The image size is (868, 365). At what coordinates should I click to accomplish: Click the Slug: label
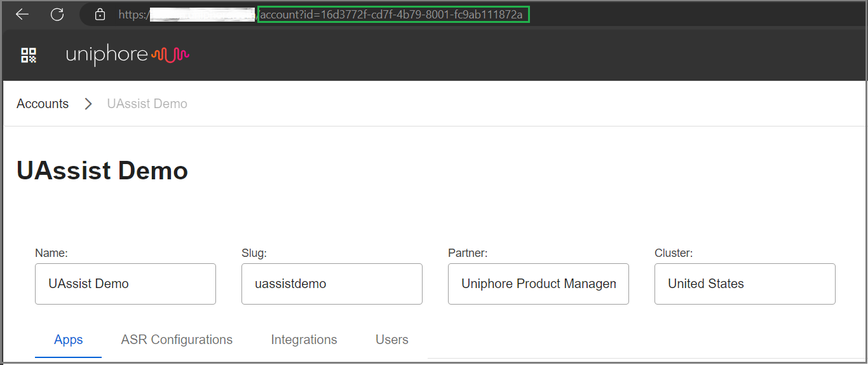pos(254,253)
